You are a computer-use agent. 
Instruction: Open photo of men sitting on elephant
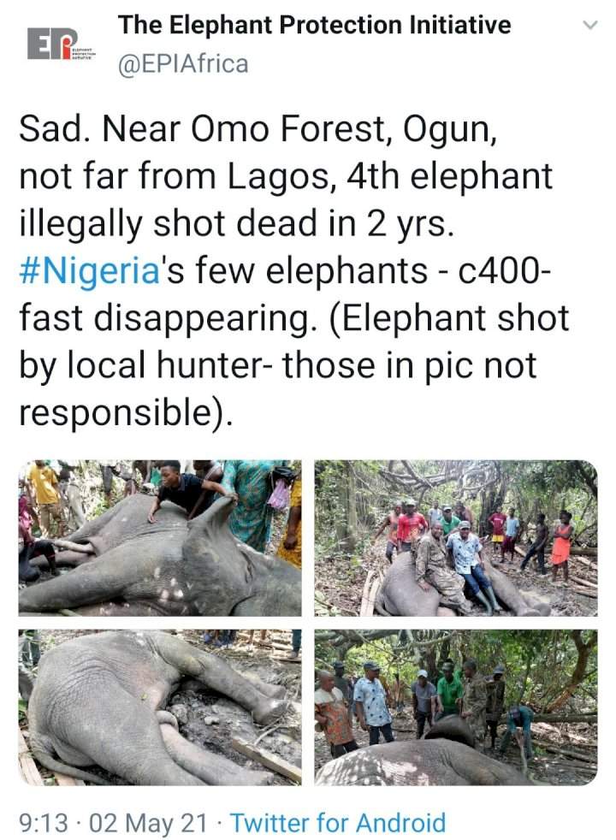pyautogui.click(x=456, y=538)
